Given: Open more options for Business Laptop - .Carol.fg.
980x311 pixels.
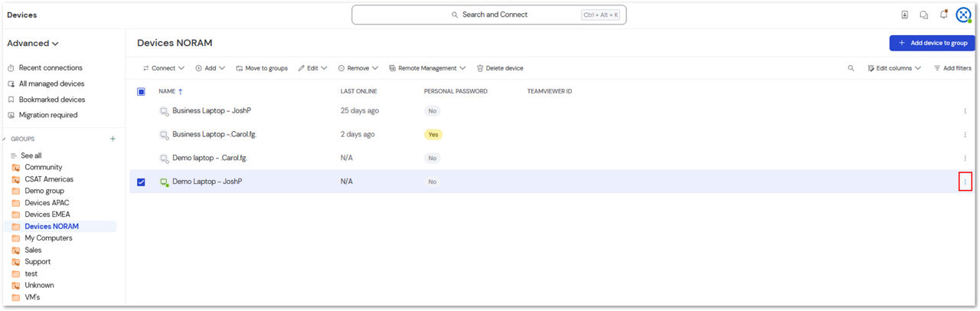Looking at the screenshot, I should (x=965, y=135).
